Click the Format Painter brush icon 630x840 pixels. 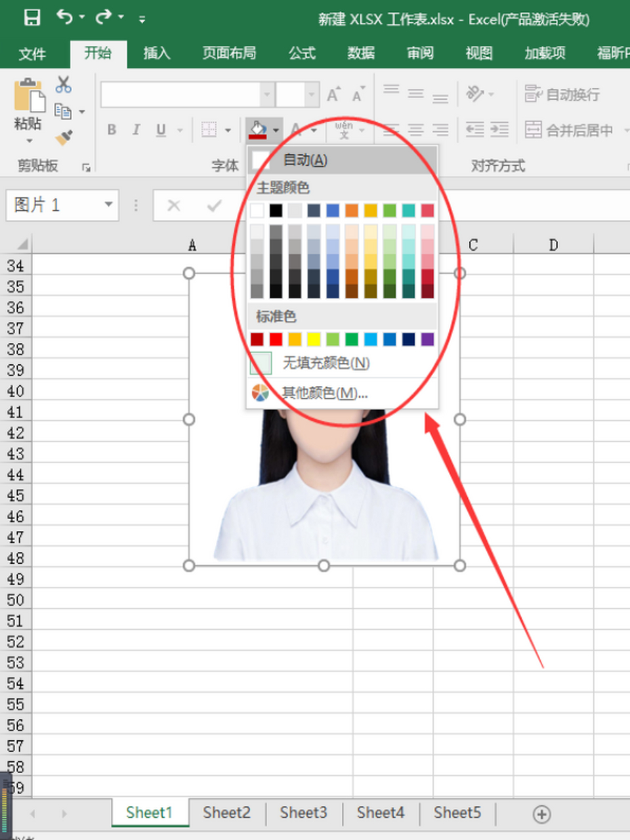(x=64, y=137)
